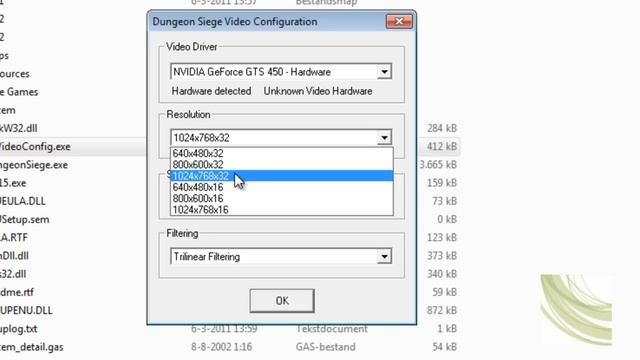640x360 pixels.
Task: Click the OK button
Action: (x=282, y=301)
